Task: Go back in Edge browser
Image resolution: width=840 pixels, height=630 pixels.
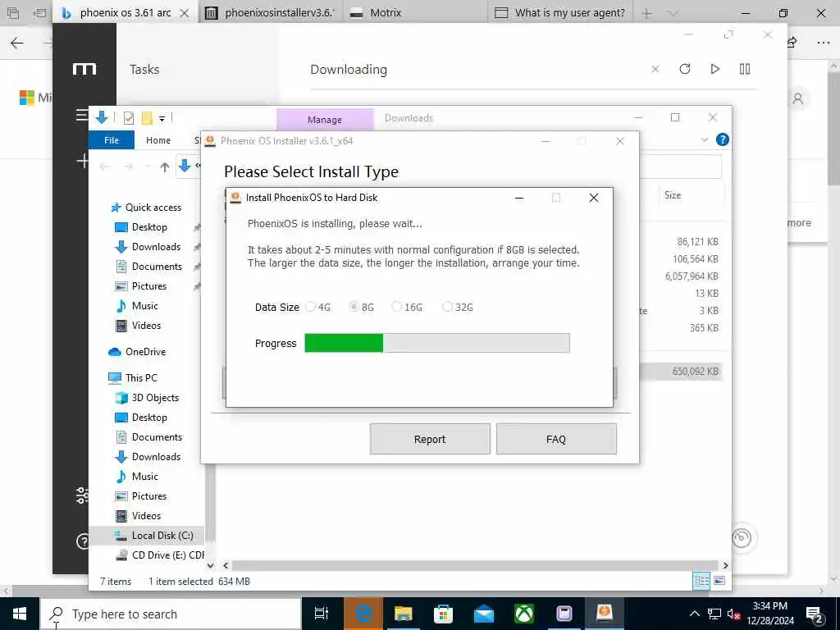Action: pyautogui.click(x=16, y=43)
